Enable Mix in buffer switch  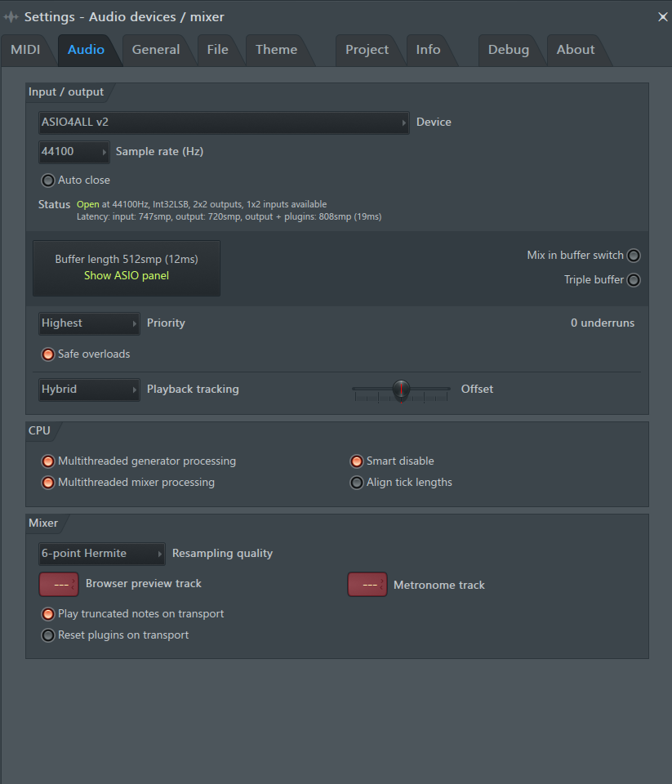tap(634, 256)
